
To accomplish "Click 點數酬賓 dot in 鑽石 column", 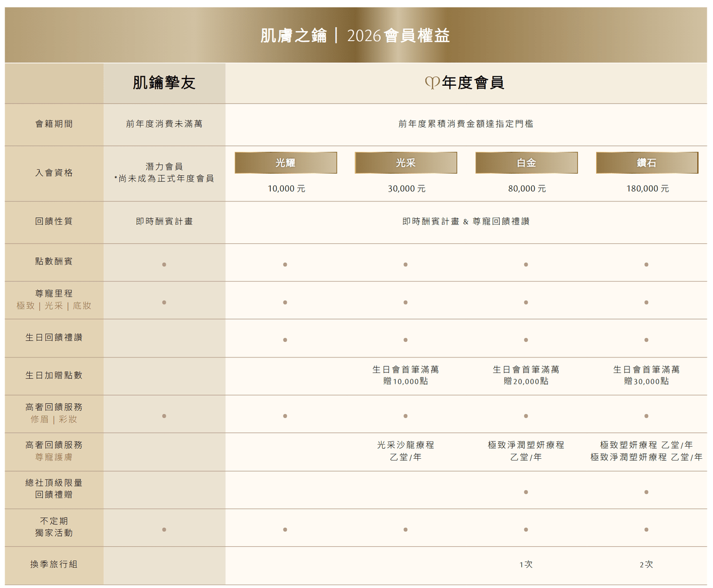I will tap(647, 264).
